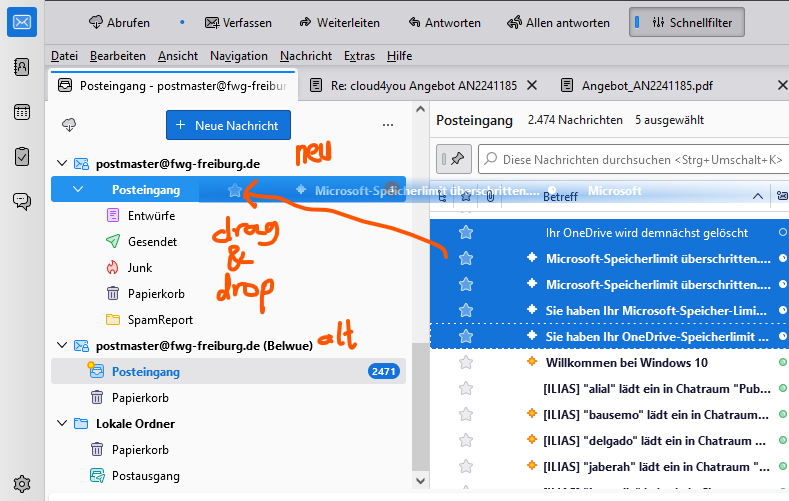
Task: Collapse the Belwue account folder tree
Action: click(x=63, y=346)
